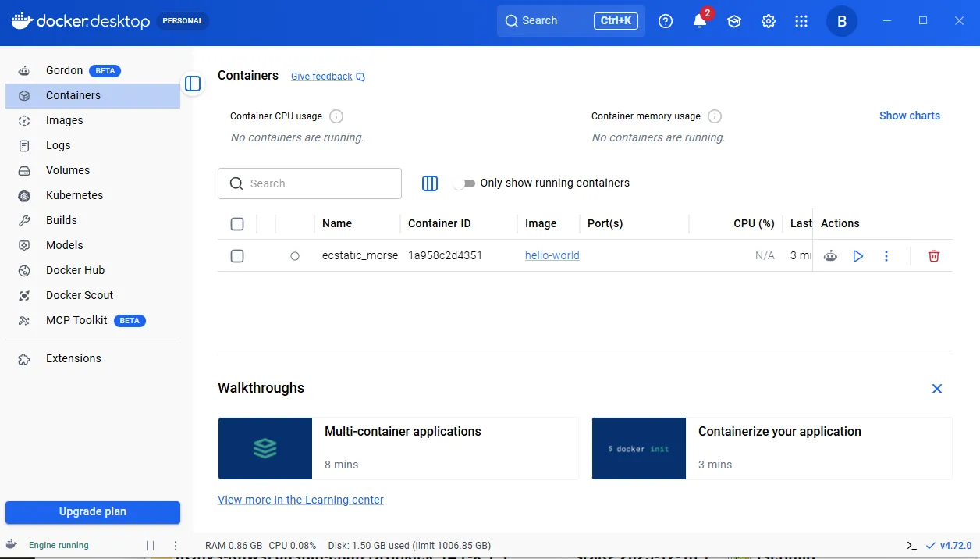Sort by CPU (%) column header
Screen dimensions: 980x559
[x=754, y=223]
